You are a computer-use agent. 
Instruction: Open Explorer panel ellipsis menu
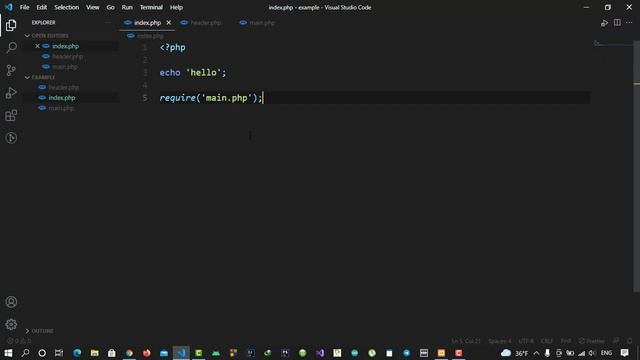(108, 23)
